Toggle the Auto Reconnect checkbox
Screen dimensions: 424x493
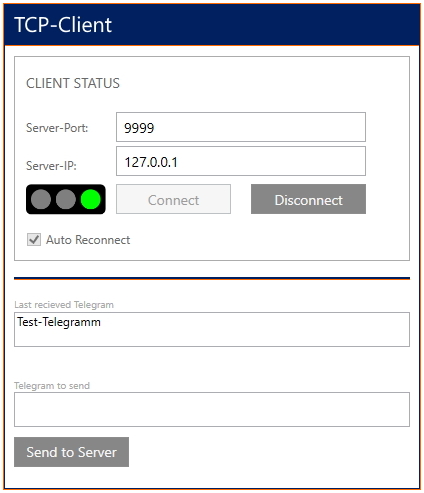coord(34,240)
